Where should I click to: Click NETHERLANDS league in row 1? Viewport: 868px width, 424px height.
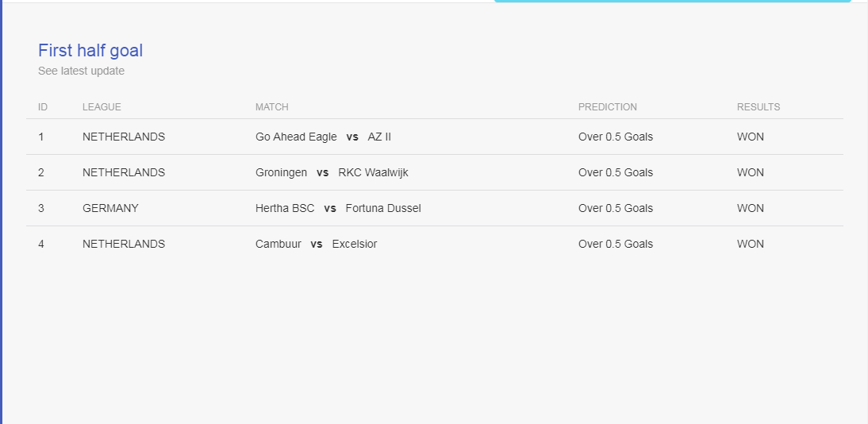pos(124,137)
